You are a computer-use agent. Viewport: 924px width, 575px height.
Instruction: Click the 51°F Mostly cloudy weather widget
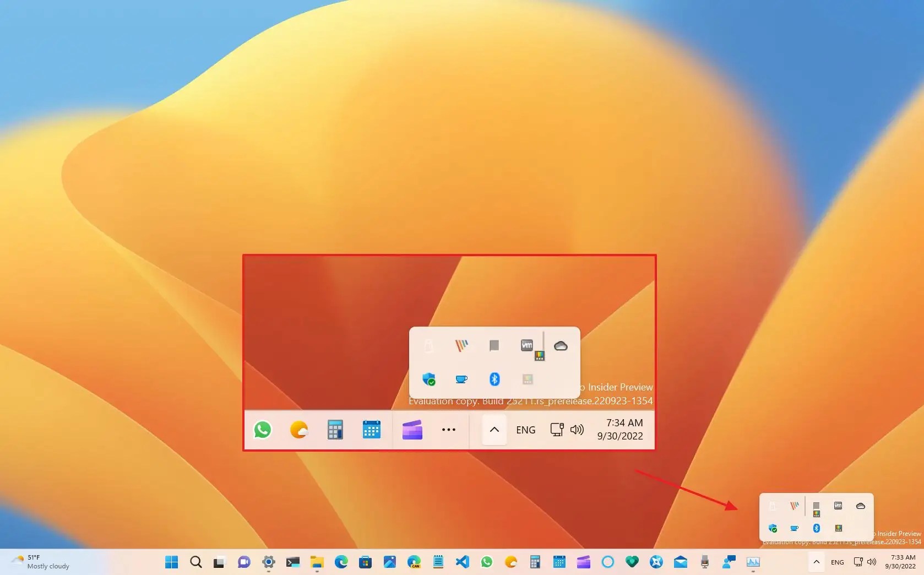pyautogui.click(x=39, y=562)
